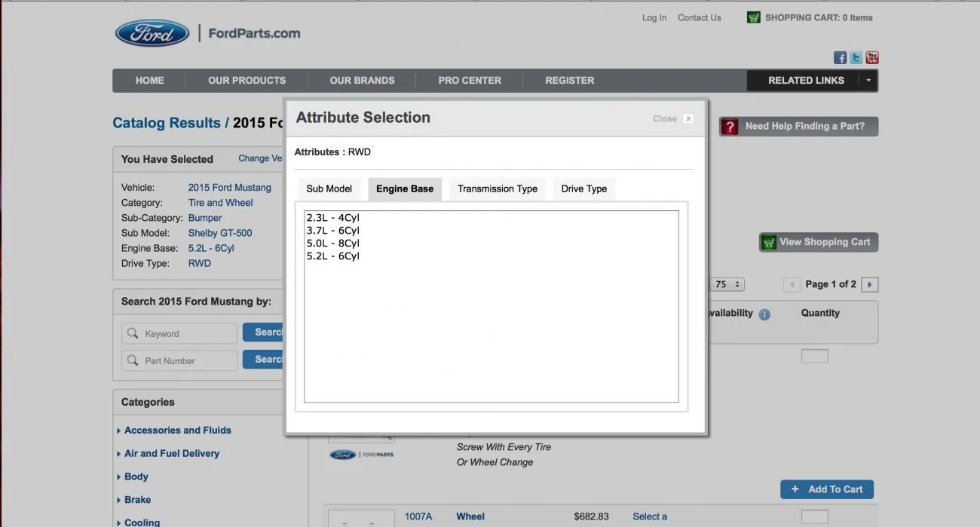Click the View Shopping Cart button
Image resolution: width=980 pixels, height=527 pixels.
point(819,242)
